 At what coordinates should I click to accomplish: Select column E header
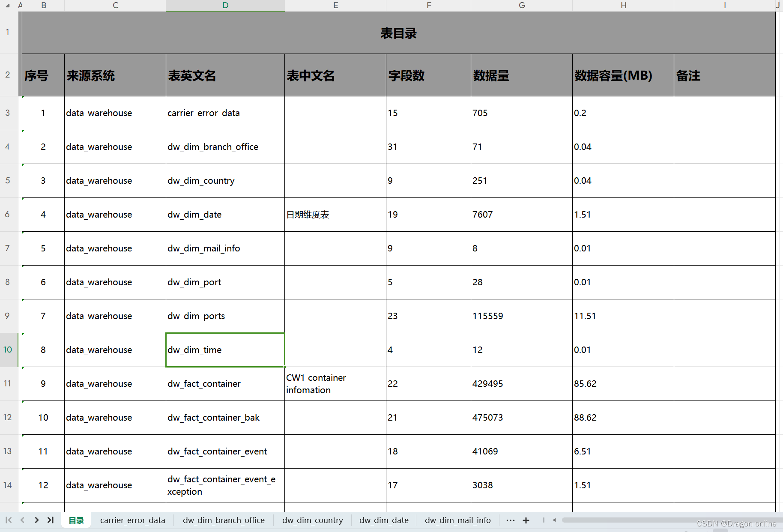[335, 6]
